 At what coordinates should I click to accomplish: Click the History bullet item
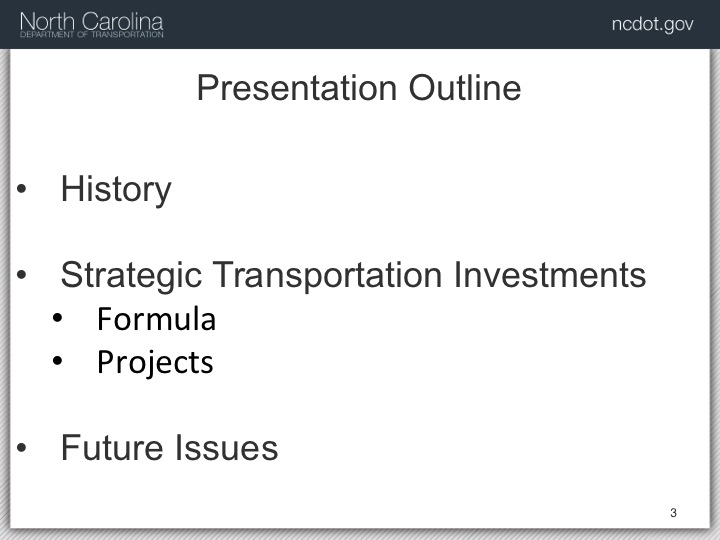[x=116, y=189]
